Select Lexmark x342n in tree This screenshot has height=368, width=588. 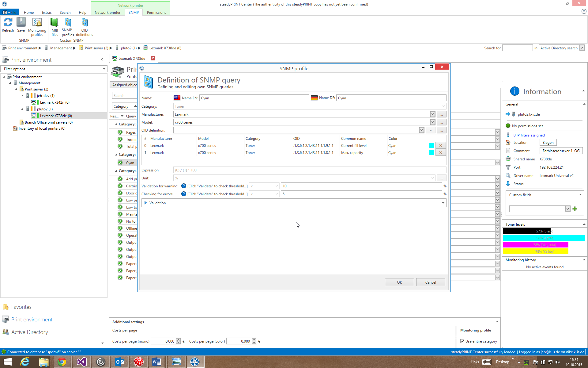coord(55,102)
